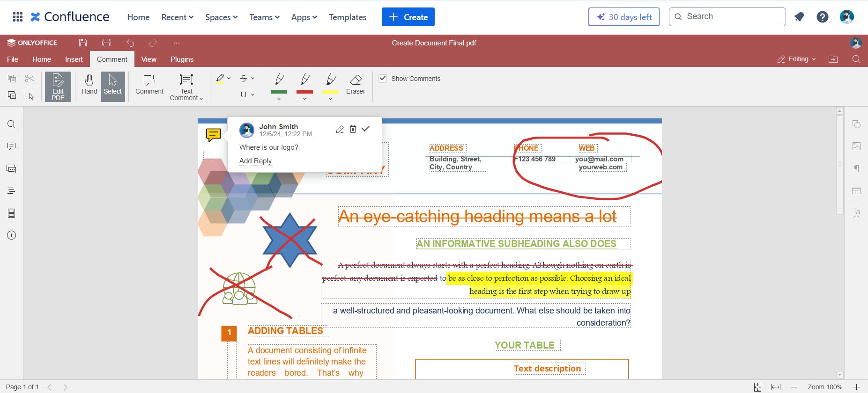Viewport: 868px width, 393px height.
Task: Switch to the Plugins tab
Action: tap(182, 59)
